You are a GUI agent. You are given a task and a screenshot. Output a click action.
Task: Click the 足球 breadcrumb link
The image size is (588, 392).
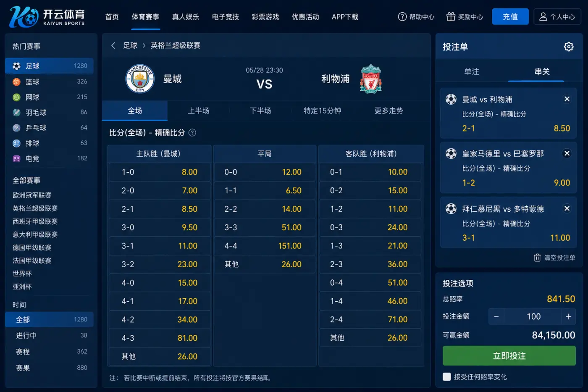[x=130, y=45]
